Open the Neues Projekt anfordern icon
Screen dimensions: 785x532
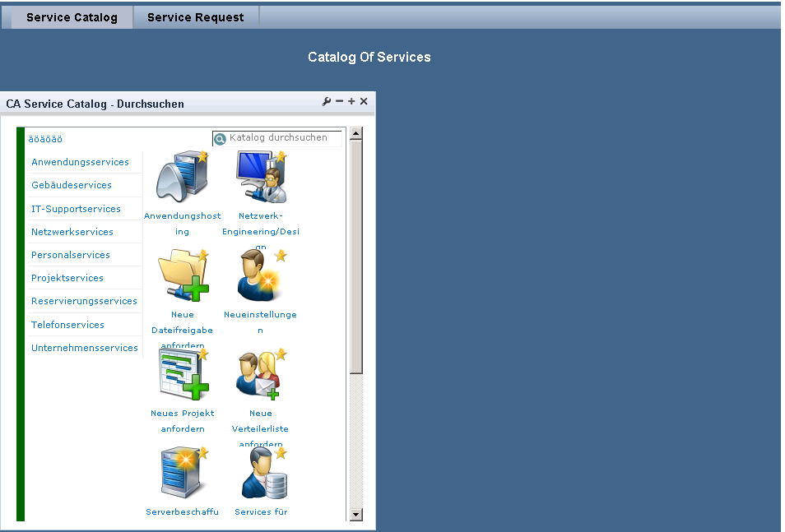coord(182,375)
